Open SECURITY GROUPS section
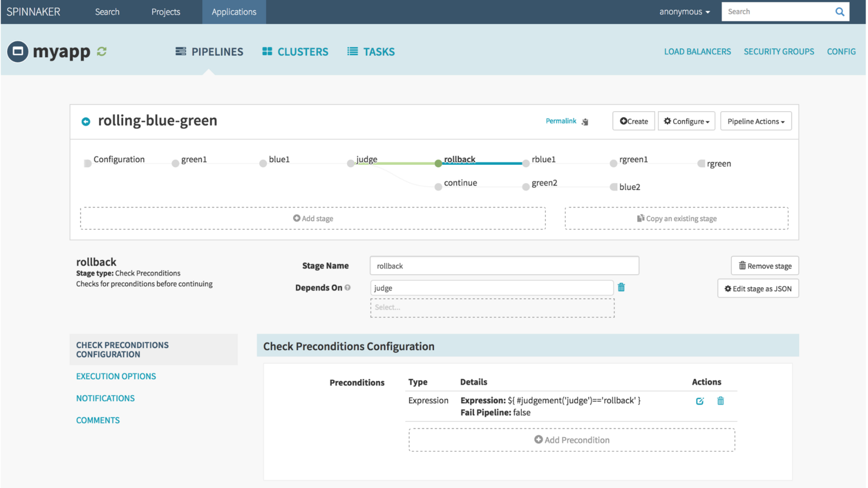This screenshot has width=868, height=488. (779, 52)
